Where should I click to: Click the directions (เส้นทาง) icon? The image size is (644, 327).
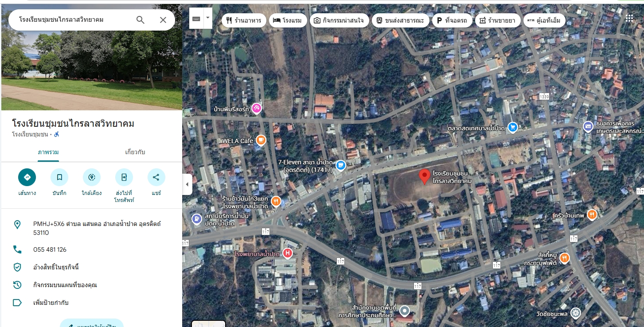(x=27, y=177)
